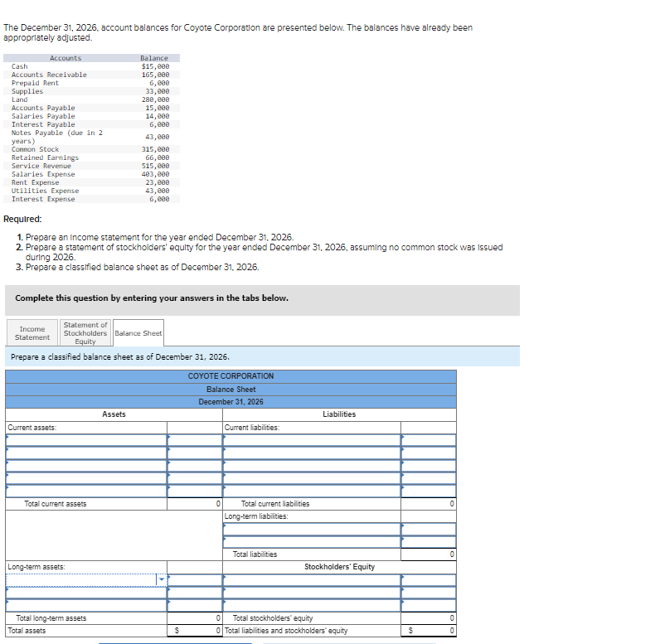Click the first long-term liabilities amount field
Screen dimensions: 660x644
tap(429, 529)
